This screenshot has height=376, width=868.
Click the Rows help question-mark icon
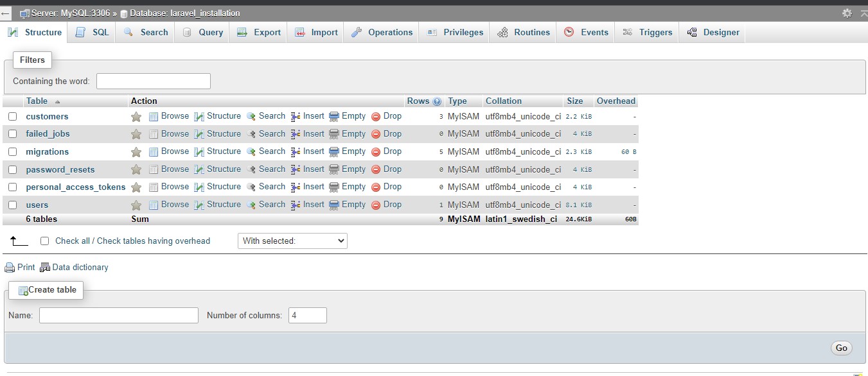438,101
